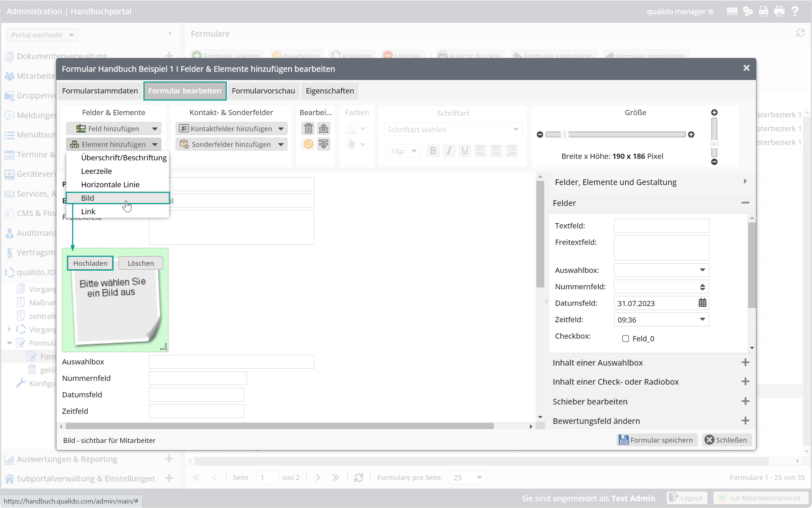The height and width of the screenshot is (508, 812).
Task: Open Kontaktfelder hinzufügen dropdown
Action: coord(232,129)
